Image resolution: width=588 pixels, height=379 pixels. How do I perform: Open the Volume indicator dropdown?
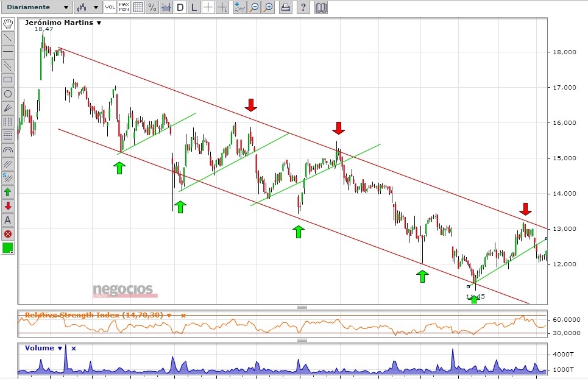(x=60, y=349)
